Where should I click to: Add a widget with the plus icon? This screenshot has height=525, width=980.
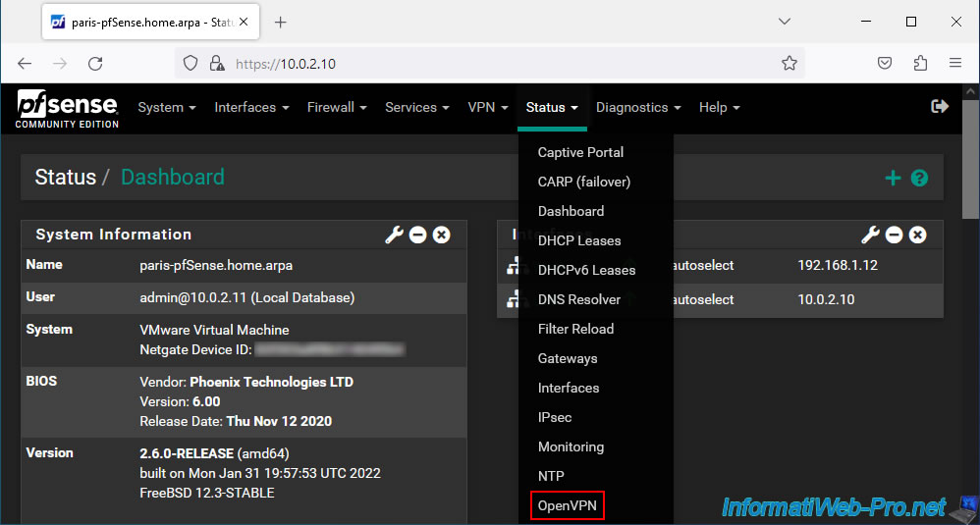pos(893,178)
